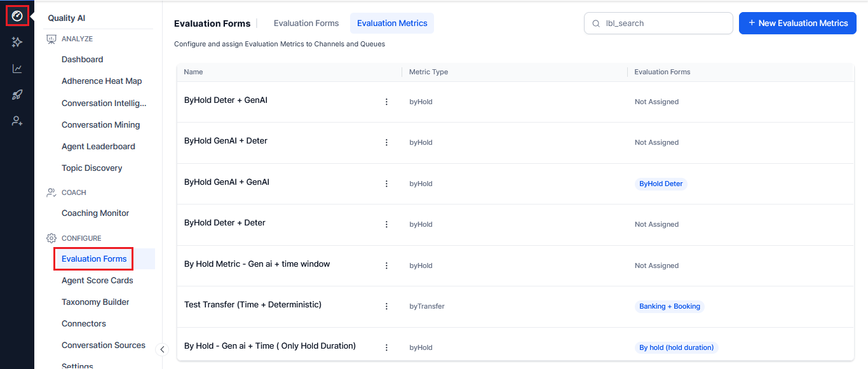Image resolution: width=868 pixels, height=369 pixels.
Task: Navigate to Agent Leaderboard
Action: point(98,146)
